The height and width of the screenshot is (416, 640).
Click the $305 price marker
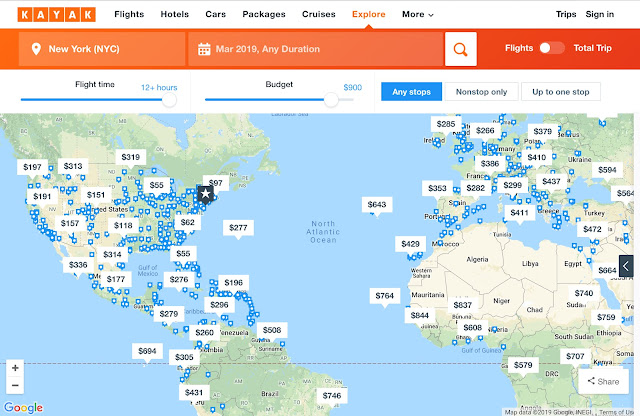click(x=184, y=357)
